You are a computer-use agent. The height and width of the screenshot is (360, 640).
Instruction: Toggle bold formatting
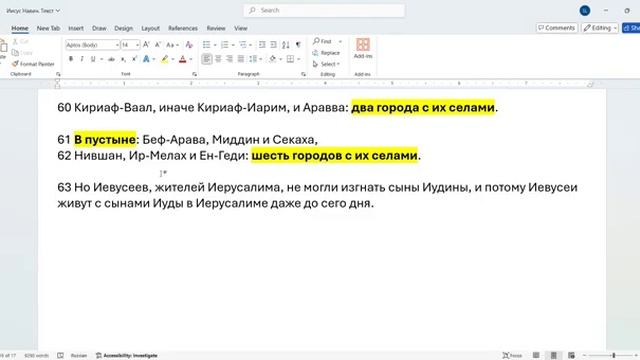click(x=71, y=59)
